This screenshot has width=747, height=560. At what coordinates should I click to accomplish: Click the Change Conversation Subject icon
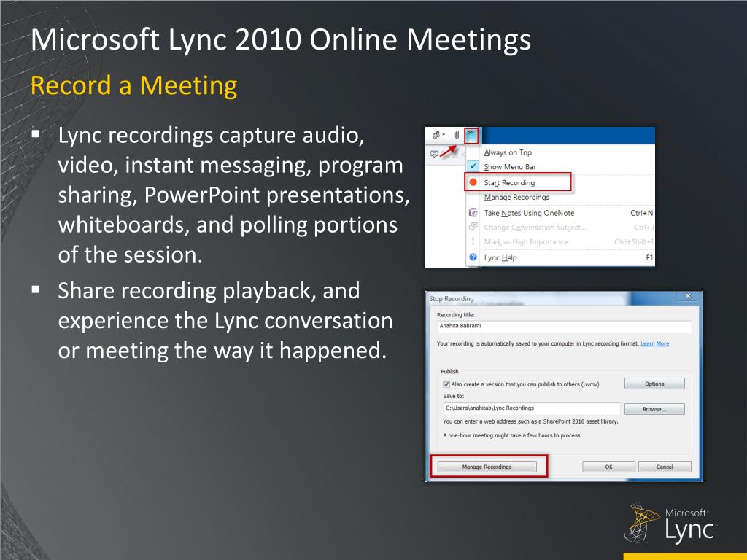click(473, 227)
